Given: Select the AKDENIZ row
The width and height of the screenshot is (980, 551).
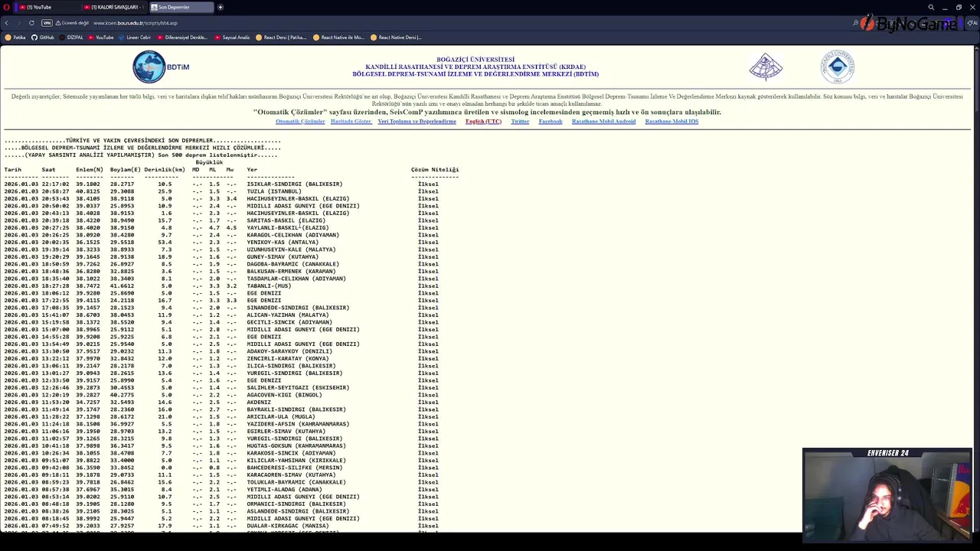Looking at the screenshot, I should click(x=221, y=403).
